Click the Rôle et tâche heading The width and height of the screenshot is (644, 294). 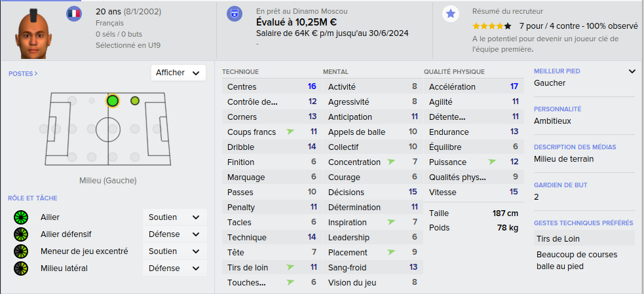[x=33, y=198]
